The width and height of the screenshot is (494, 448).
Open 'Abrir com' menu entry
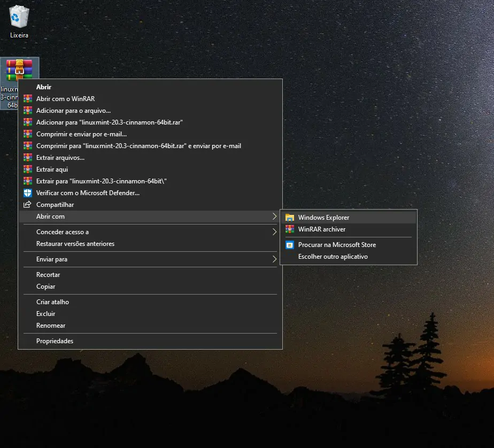pyautogui.click(x=150, y=217)
